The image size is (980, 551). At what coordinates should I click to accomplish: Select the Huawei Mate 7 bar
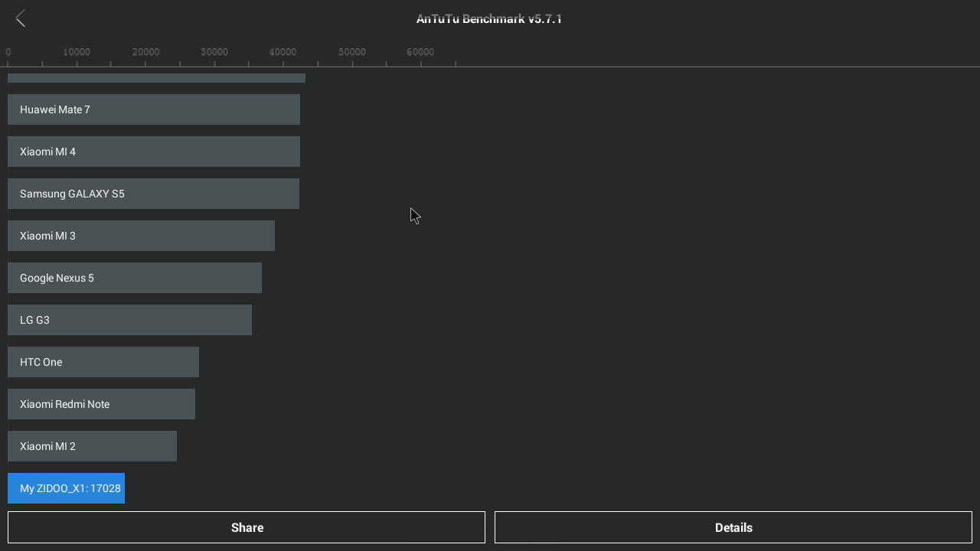(154, 109)
